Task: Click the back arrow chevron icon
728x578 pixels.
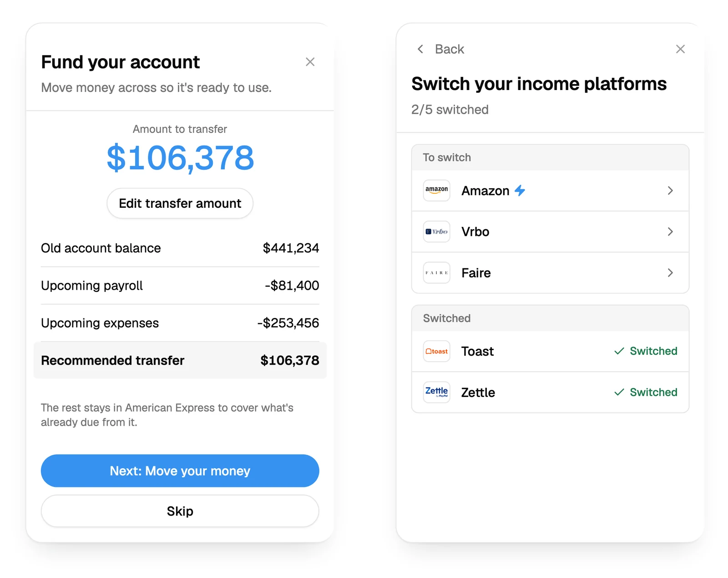Action: 420,49
